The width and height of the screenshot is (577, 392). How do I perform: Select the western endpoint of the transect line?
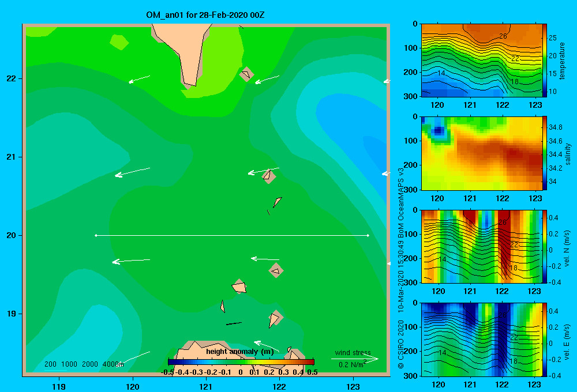tap(96, 235)
